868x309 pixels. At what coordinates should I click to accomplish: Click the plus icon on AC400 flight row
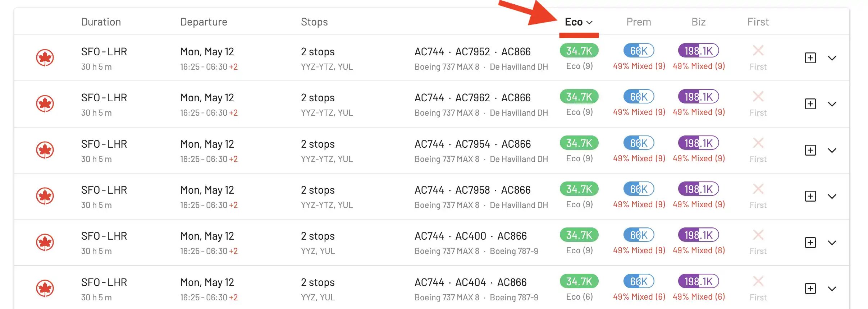[810, 243]
